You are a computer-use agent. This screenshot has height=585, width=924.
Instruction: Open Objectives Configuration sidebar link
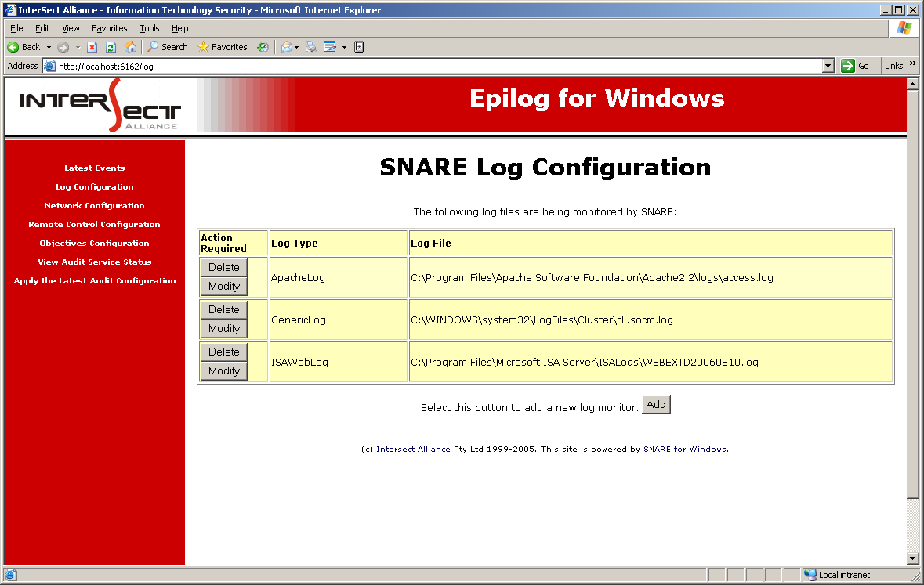click(x=94, y=244)
